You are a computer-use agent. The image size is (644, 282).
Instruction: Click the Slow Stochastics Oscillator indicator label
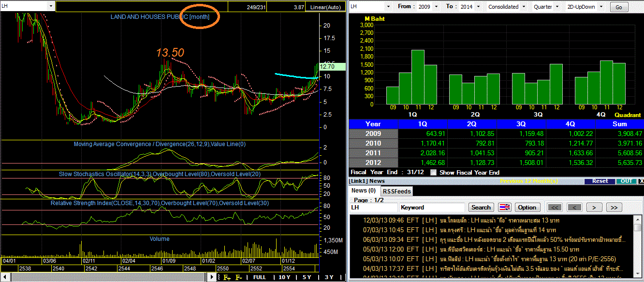[x=160, y=174]
